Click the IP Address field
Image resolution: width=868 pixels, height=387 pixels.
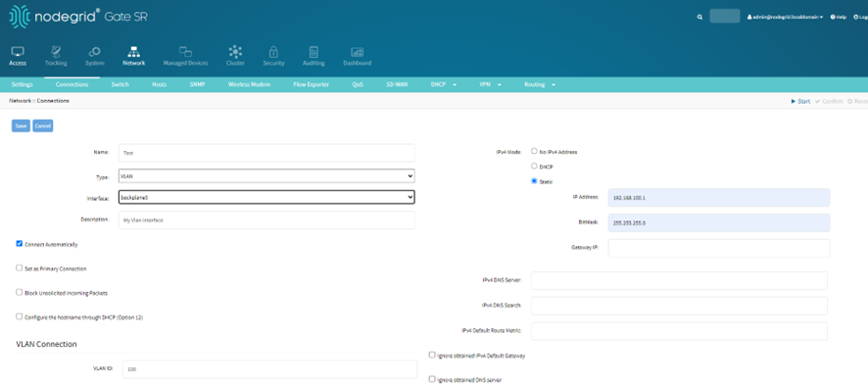point(718,198)
